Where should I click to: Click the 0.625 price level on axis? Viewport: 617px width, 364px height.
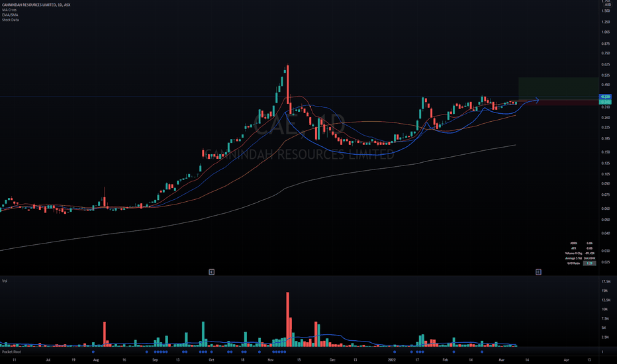point(606,64)
